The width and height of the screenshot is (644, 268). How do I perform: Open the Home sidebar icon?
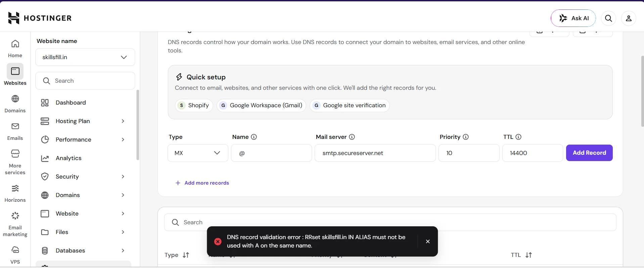(x=15, y=44)
